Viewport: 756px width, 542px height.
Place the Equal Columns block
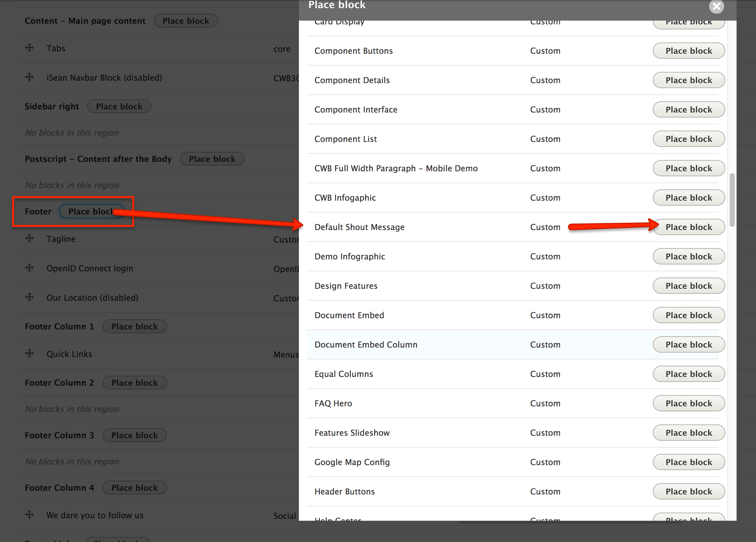pos(689,374)
